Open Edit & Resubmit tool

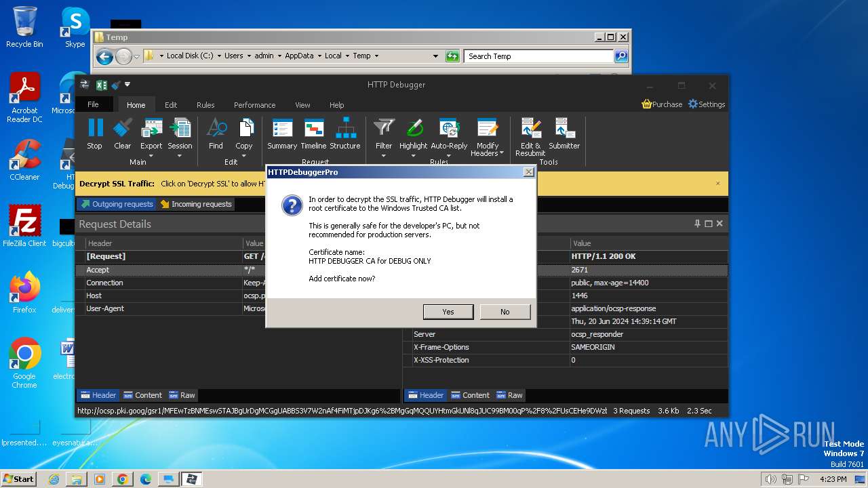click(530, 137)
